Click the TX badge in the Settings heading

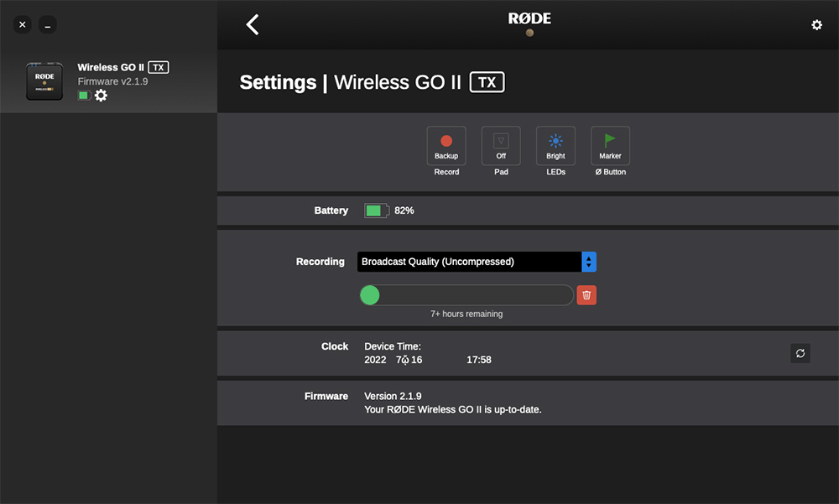point(487,82)
